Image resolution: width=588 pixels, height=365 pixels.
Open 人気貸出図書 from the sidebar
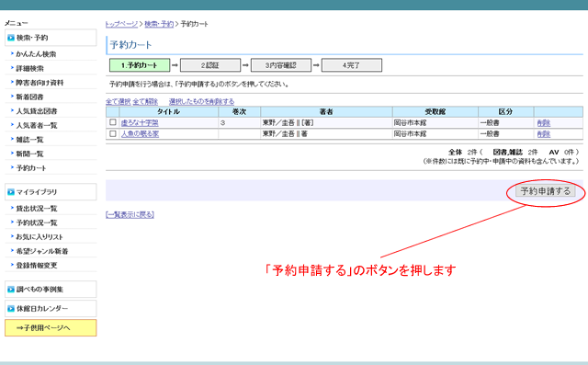coord(37,111)
